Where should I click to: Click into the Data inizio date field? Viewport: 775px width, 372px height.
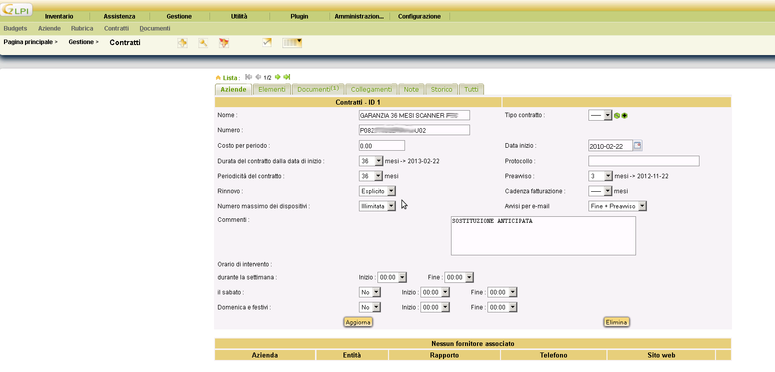610,146
